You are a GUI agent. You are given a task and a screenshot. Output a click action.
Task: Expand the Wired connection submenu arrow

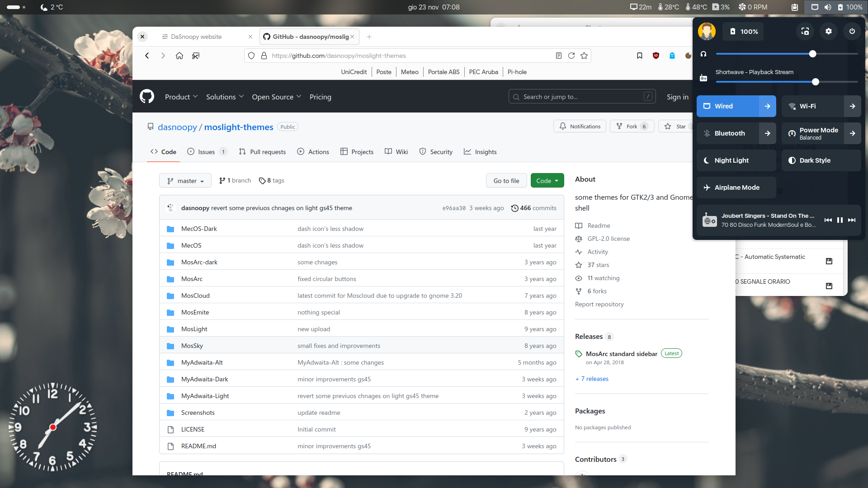click(x=768, y=106)
